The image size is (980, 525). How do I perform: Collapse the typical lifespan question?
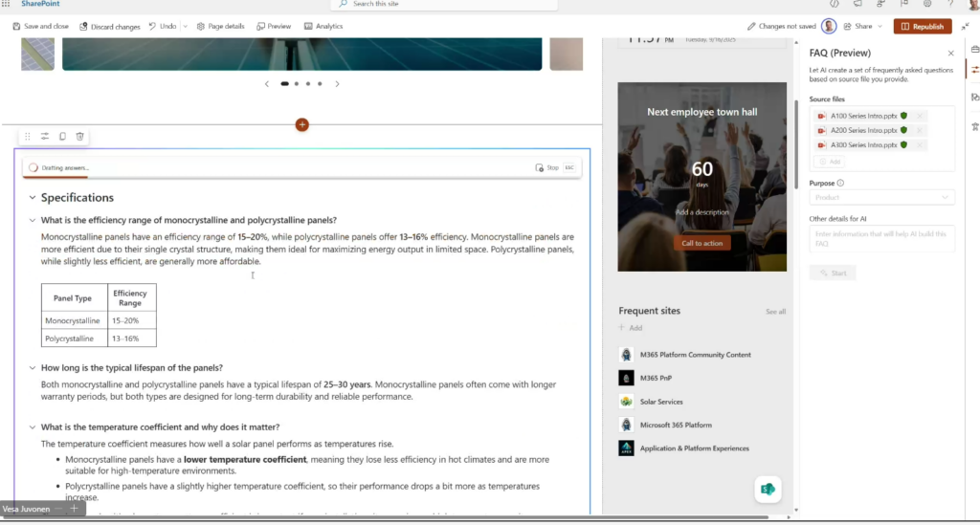(33, 367)
